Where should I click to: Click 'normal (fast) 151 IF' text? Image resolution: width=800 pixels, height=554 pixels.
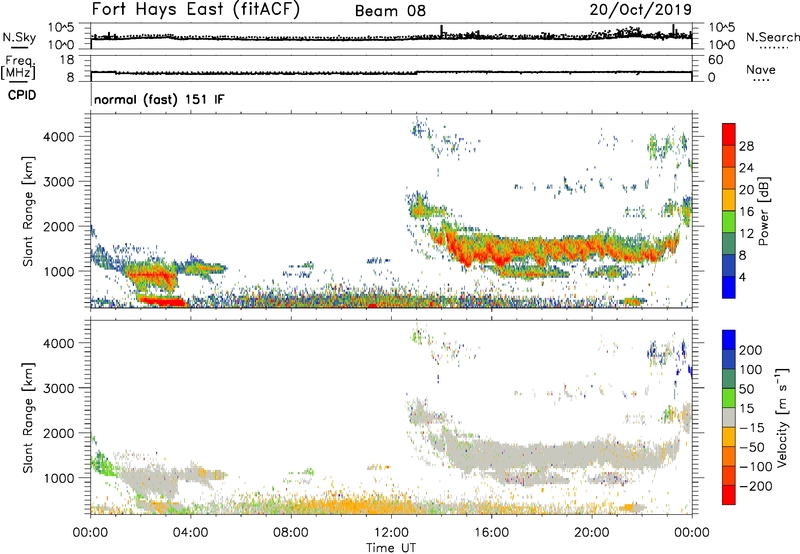click(159, 99)
